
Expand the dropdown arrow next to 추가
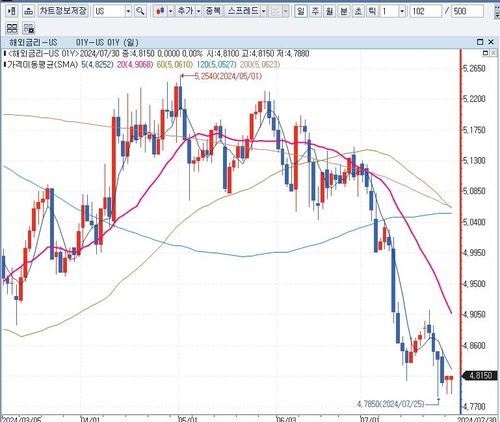(x=199, y=12)
